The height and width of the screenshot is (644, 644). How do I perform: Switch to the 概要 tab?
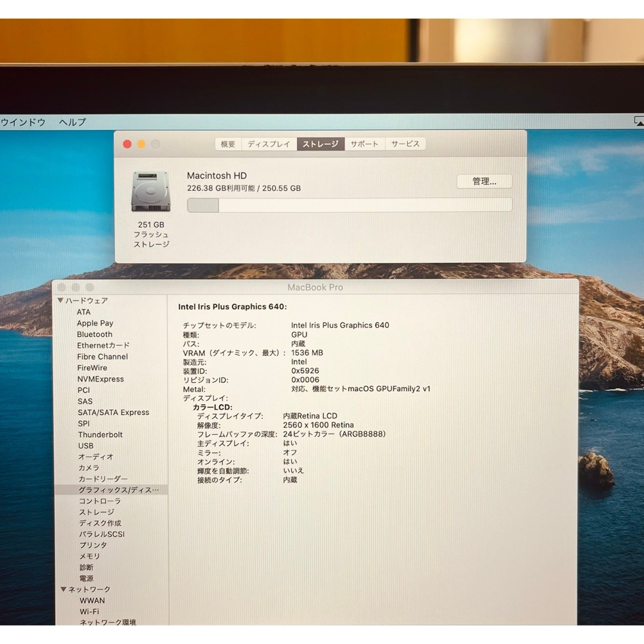tap(228, 144)
